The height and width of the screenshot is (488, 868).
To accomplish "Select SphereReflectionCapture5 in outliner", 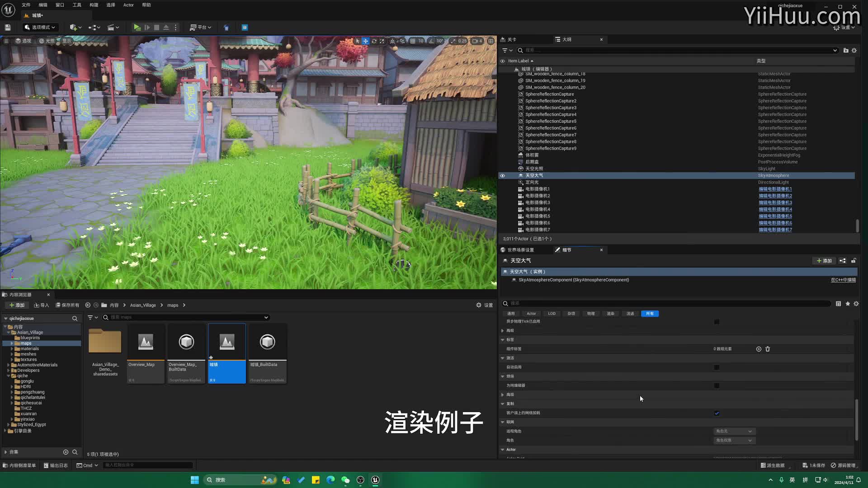I will 676,122.
